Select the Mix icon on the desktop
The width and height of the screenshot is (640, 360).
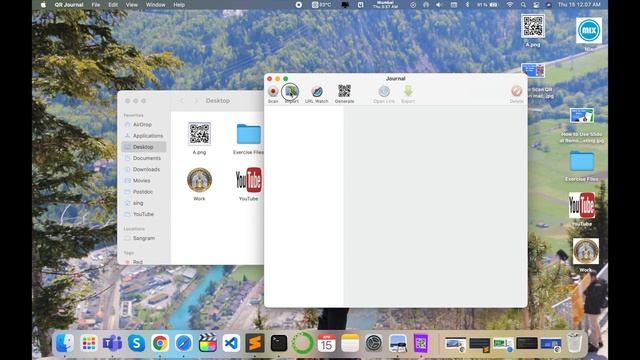589,33
